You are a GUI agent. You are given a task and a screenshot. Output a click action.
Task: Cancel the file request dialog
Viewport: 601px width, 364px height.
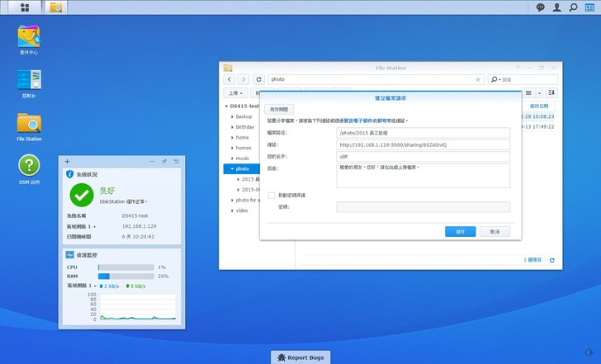[495, 232]
